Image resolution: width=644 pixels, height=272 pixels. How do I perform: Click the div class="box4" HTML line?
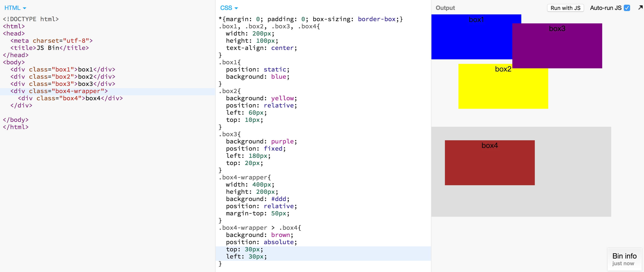point(70,98)
